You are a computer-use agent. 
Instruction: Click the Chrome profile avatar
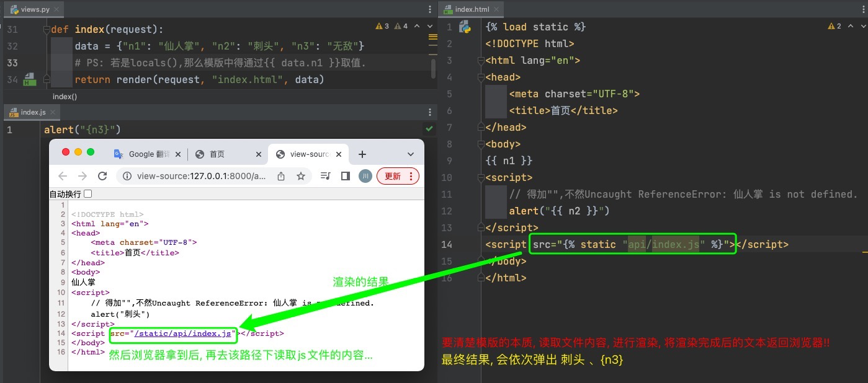pos(365,176)
